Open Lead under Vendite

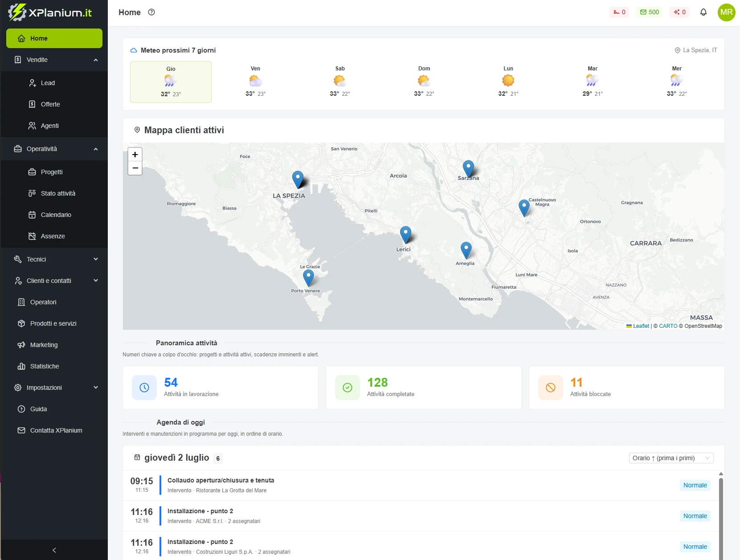point(54,83)
